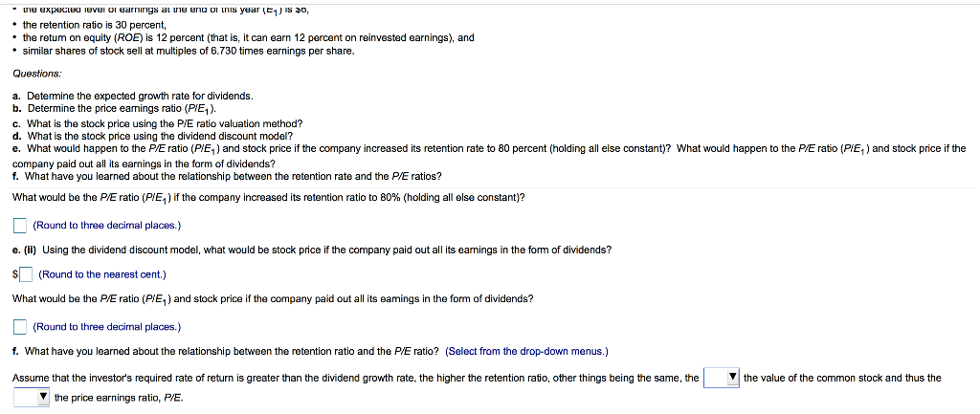Image resolution: width=980 pixels, height=414 pixels.
Task: Click the P/E ratio input for 80% retention
Action: 19,226
